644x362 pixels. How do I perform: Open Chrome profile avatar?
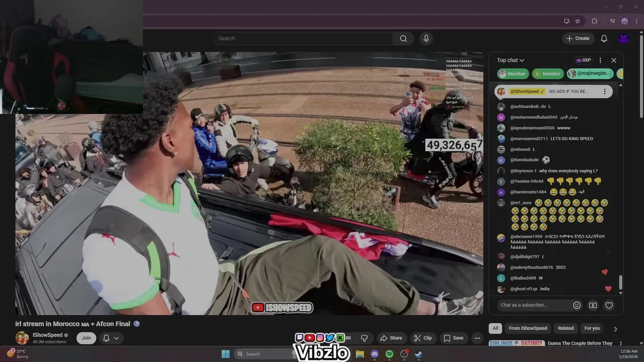point(624,21)
